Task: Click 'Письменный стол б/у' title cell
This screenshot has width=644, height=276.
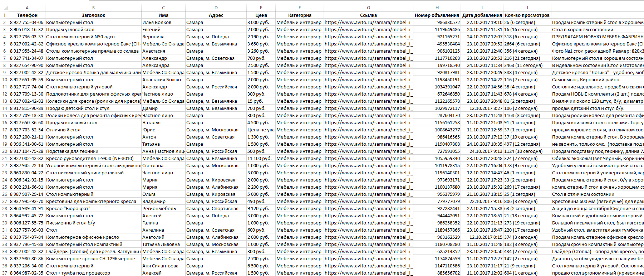Action: (x=93, y=223)
